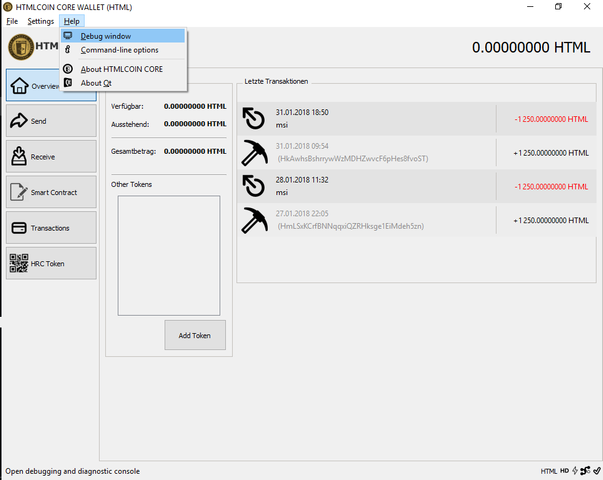Click the msi label under 28.01.2018 11:32
The width and height of the screenshot is (603, 480).
(x=282, y=193)
